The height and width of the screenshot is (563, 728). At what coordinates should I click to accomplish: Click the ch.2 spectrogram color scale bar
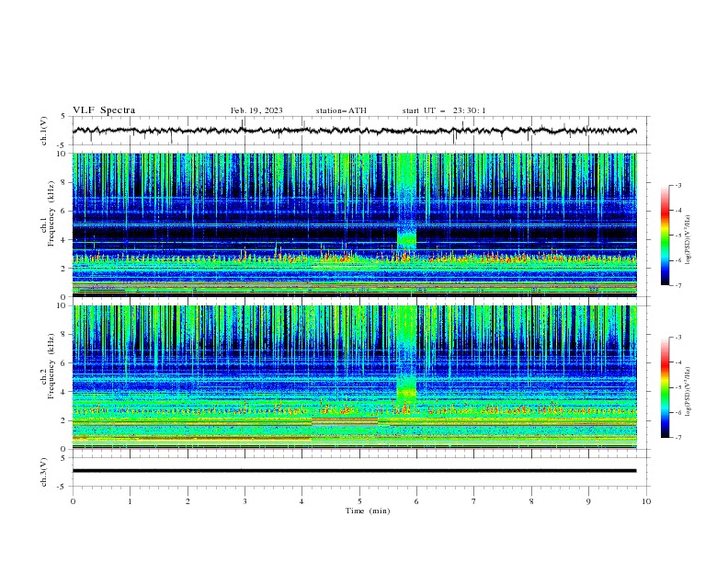(x=665, y=387)
